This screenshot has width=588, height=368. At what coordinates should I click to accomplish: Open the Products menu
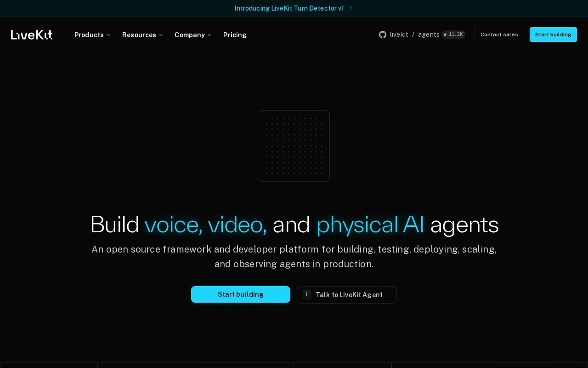[x=92, y=35]
